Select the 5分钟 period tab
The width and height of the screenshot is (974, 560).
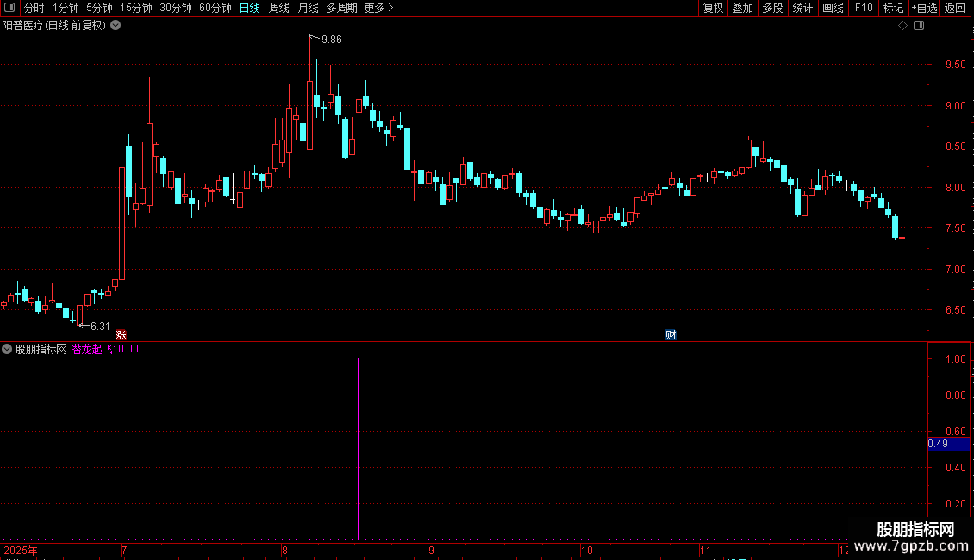(x=99, y=8)
